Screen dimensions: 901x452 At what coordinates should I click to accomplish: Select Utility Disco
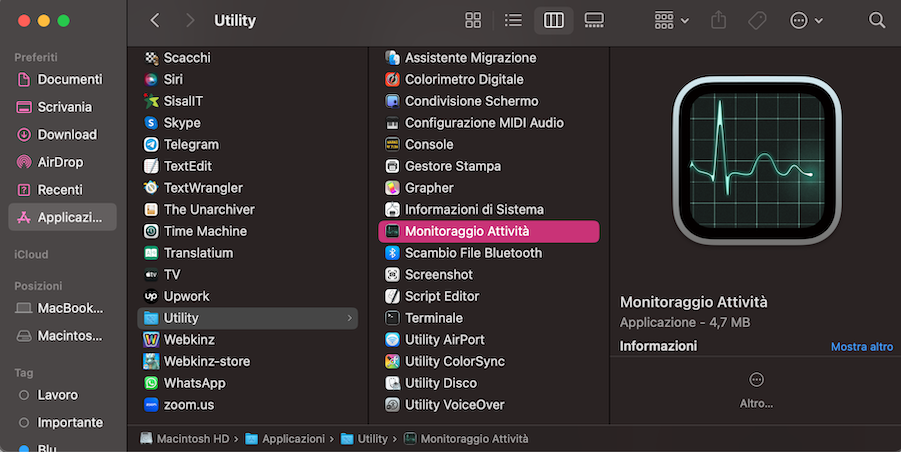[489, 383]
